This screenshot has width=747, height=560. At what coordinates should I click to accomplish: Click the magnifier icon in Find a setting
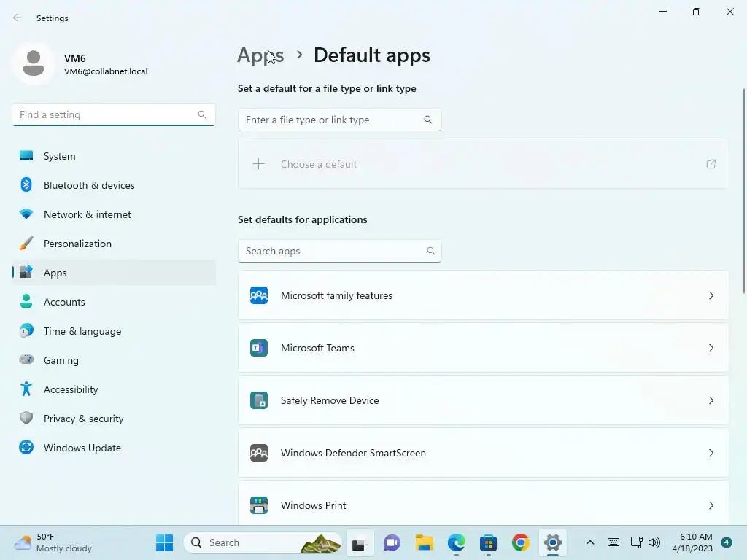(202, 114)
